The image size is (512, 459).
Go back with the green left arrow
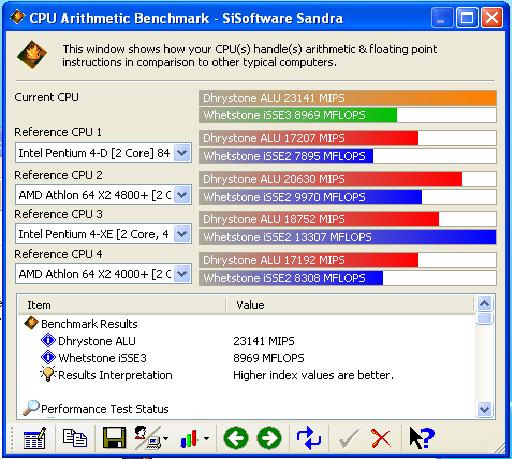[236, 438]
